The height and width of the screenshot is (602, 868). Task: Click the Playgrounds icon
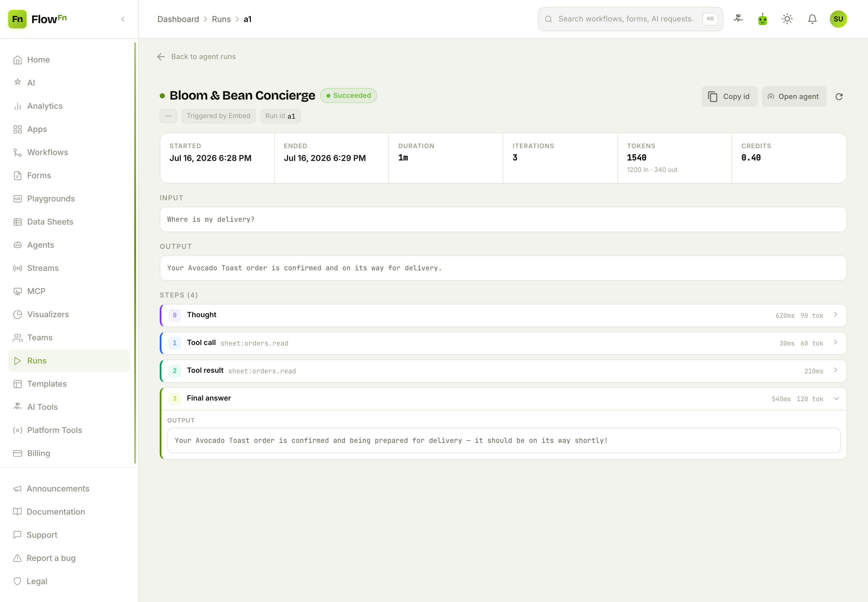17,199
